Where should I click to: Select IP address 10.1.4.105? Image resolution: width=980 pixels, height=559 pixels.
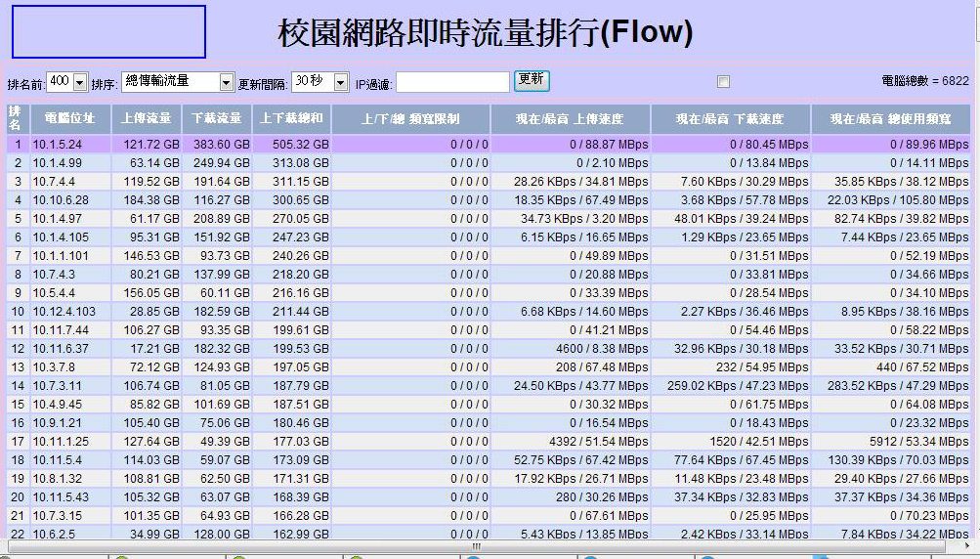point(61,237)
